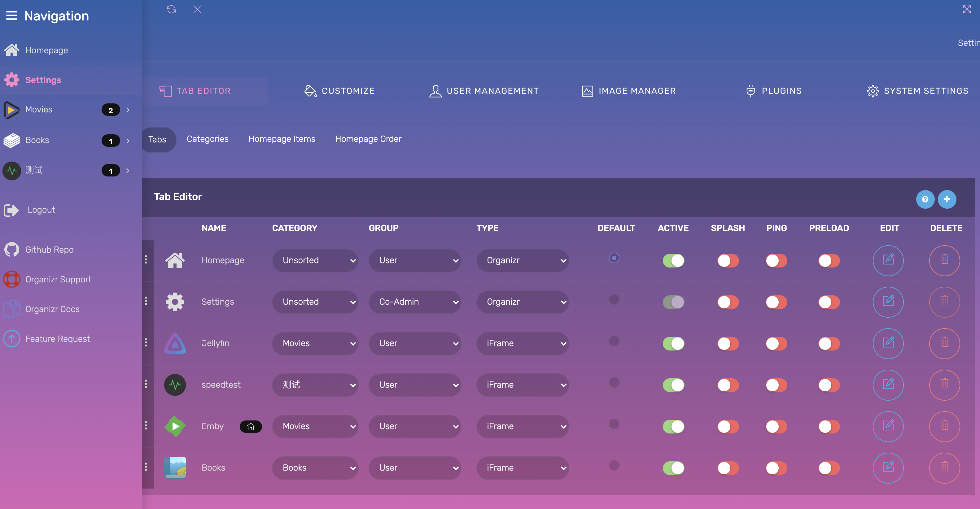Click the delete trash icon for Emby
980x509 pixels.
(944, 426)
